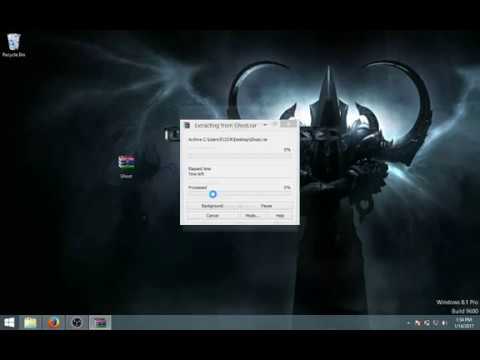Launch Firefox from the taskbar
The height and width of the screenshot is (360, 480).
tap(54, 323)
